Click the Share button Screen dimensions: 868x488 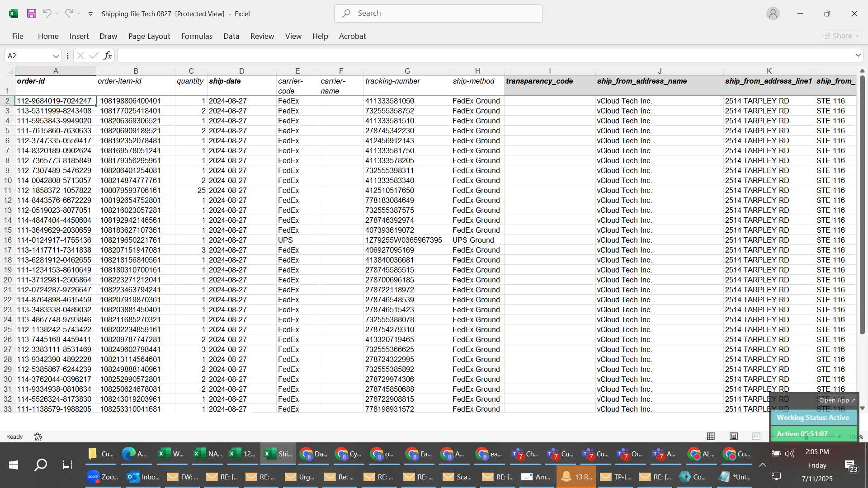tap(841, 36)
